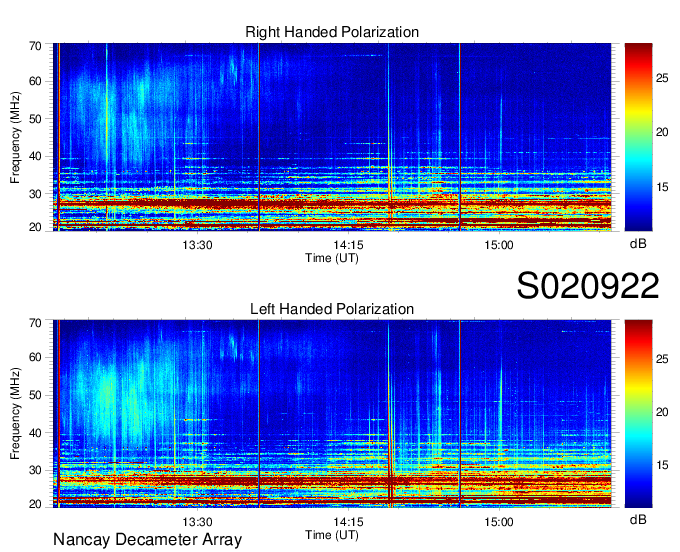
Task: Click the 40 MHz tick label, bottom plot
Action: click(x=35, y=433)
